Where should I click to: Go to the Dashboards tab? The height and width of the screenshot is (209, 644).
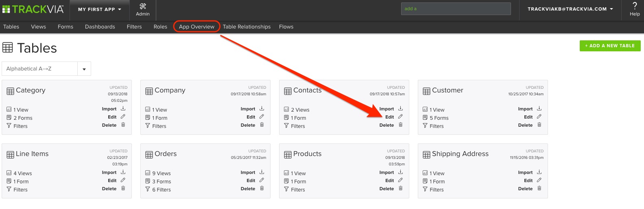coord(100,27)
